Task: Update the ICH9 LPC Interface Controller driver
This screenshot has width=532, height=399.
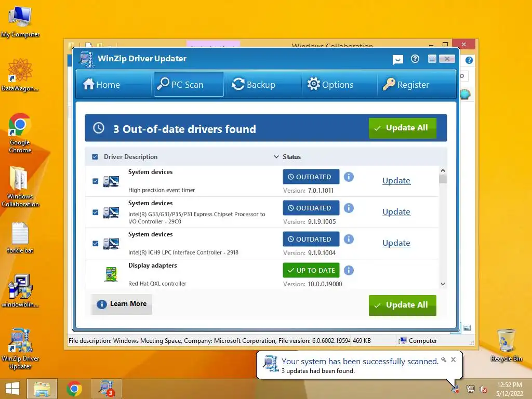Action: pos(396,243)
